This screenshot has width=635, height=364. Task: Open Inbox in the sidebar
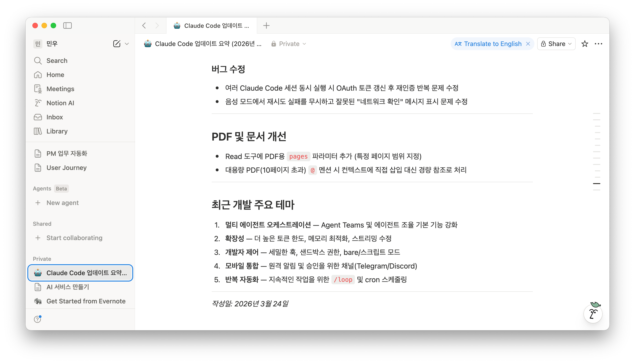pyautogui.click(x=80, y=117)
